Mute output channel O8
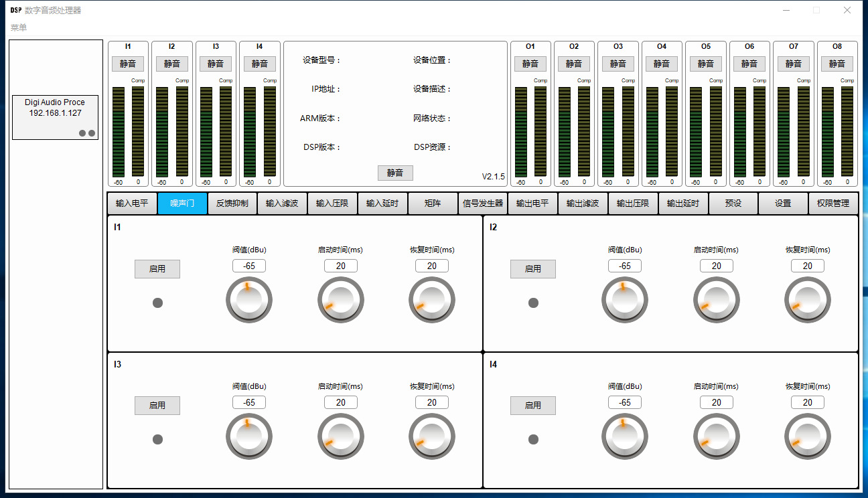 837,64
